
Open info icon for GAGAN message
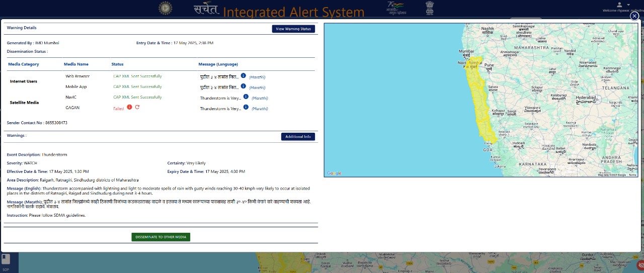pos(246,107)
